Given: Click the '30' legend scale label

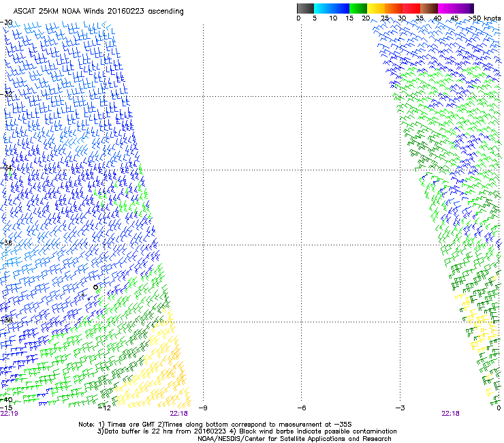Looking at the screenshot, I should pos(402,18).
